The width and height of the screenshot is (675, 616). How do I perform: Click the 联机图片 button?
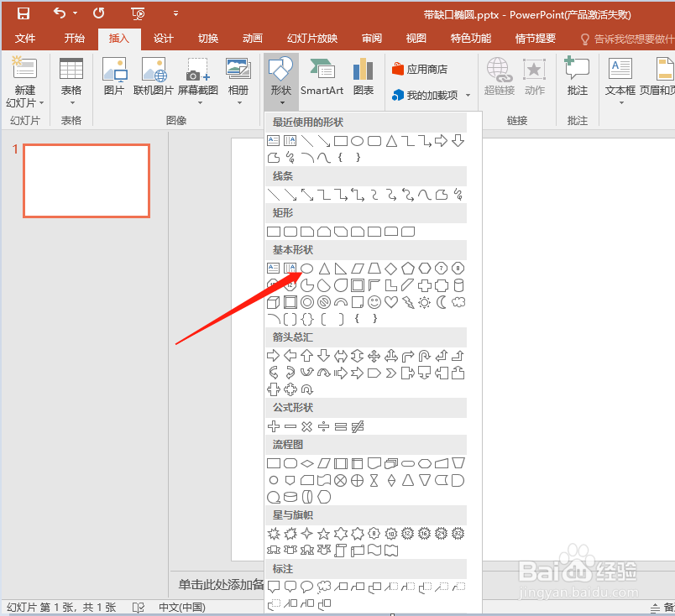pos(154,76)
